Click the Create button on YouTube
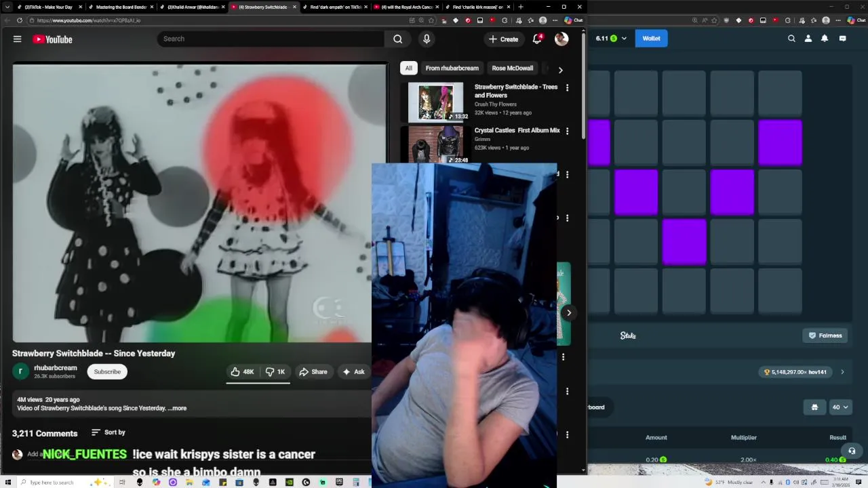Image resolution: width=868 pixels, height=488 pixels. click(503, 39)
